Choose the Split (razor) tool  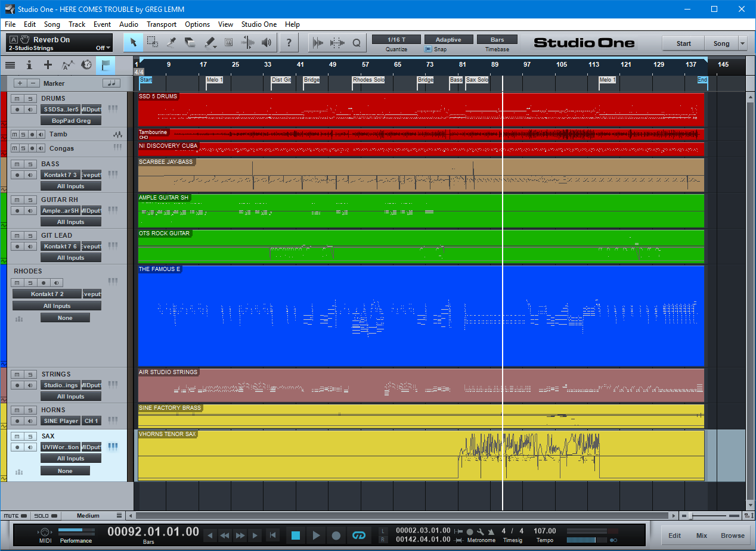point(172,42)
